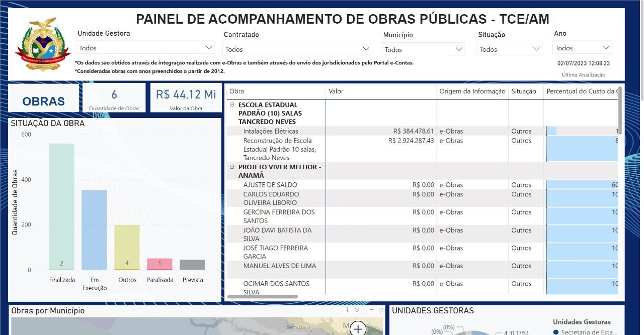Click the info icon on Obras por Município
The height and width of the screenshot is (335, 644).
coord(347,309)
